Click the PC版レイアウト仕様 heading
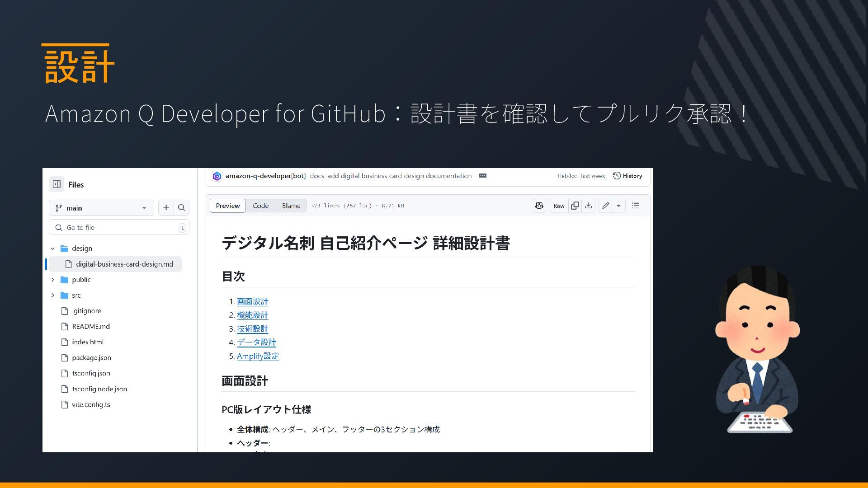Screen dimensions: 868x488 266,409
